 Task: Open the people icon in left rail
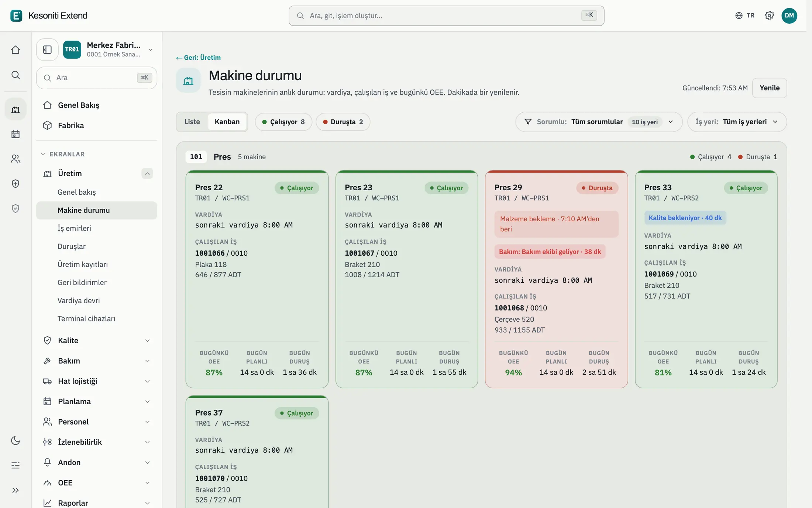tap(16, 159)
